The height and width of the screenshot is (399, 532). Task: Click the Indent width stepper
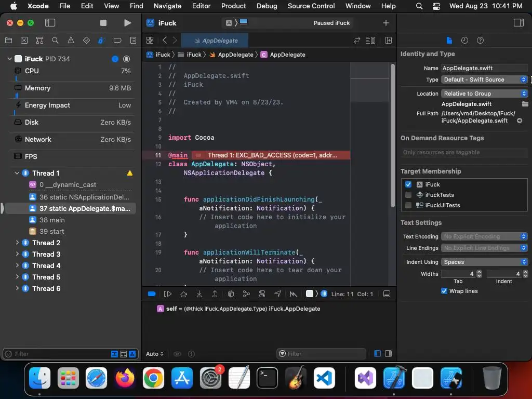pyautogui.click(x=525, y=274)
